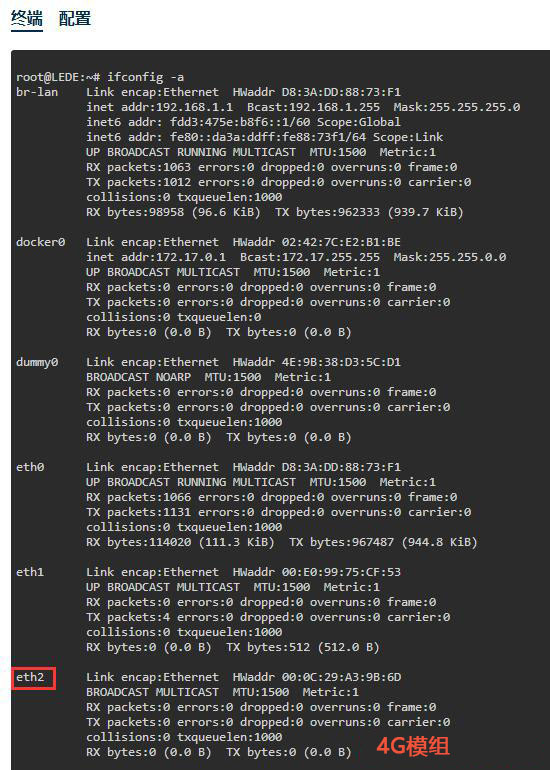Switch to the 终端 tab
The image size is (550, 770).
click(27, 19)
